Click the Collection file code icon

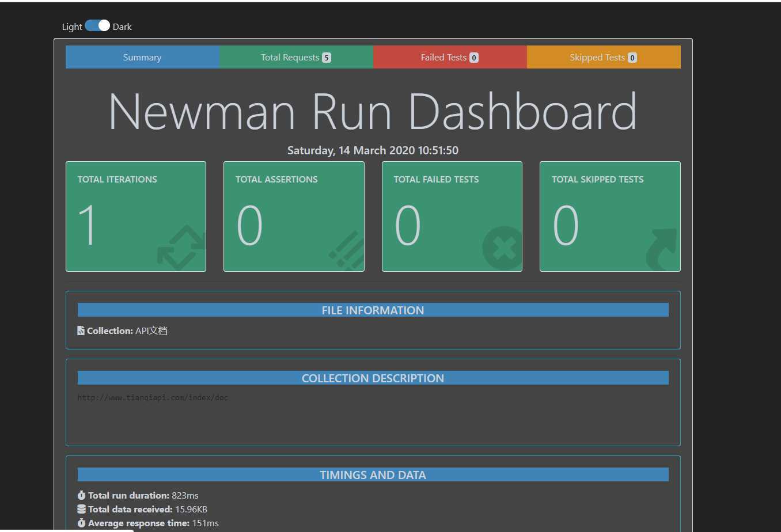tap(81, 330)
